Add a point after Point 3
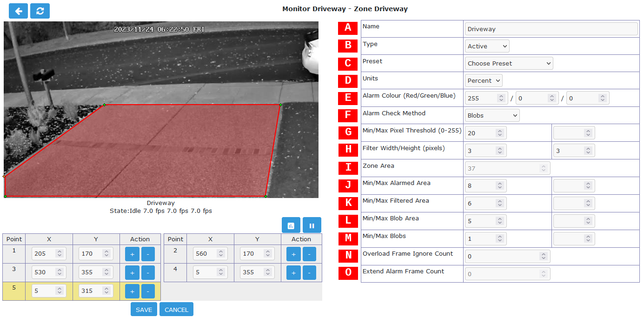Image resolution: width=644 pixels, height=324 pixels. click(x=132, y=272)
